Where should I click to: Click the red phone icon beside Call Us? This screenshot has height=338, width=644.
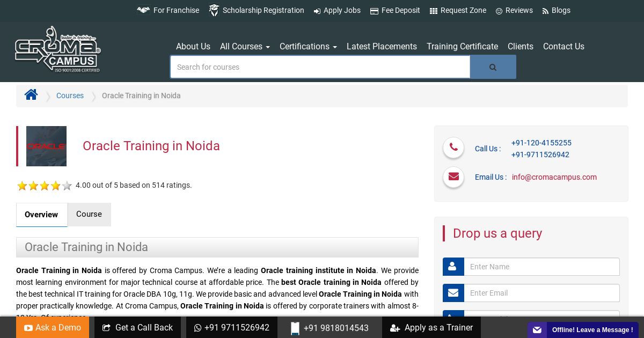point(453,148)
